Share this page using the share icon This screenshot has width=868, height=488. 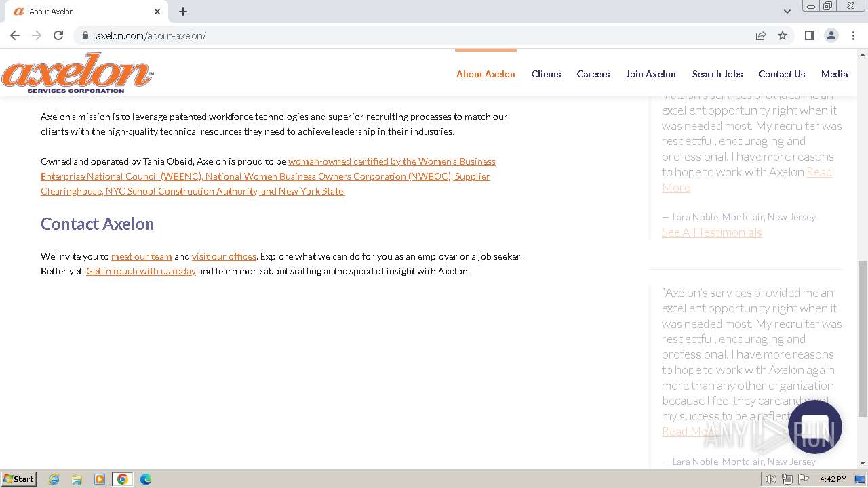click(x=761, y=35)
